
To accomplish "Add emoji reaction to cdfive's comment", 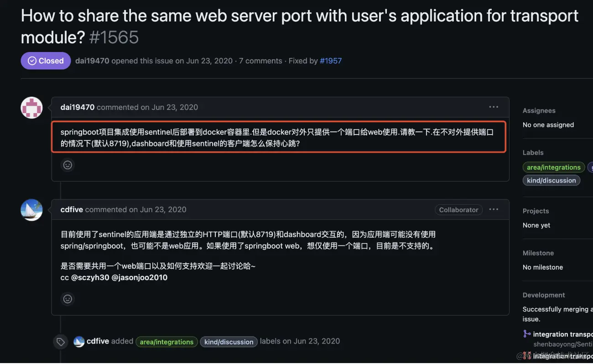I will [68, 299].
